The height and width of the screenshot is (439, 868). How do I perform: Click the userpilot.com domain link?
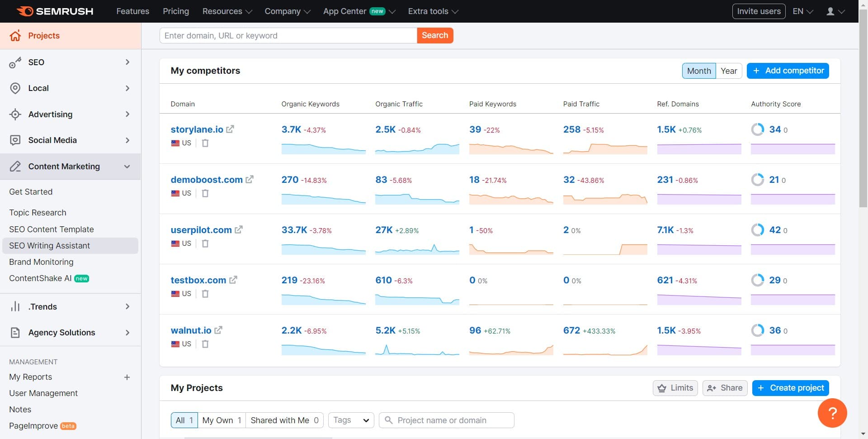tap(201, 230)
